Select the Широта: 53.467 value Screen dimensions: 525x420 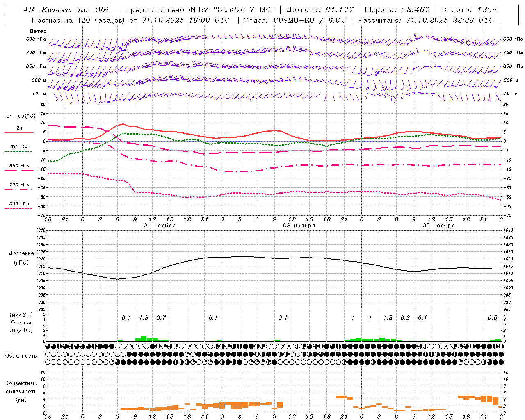coord(397,10)
